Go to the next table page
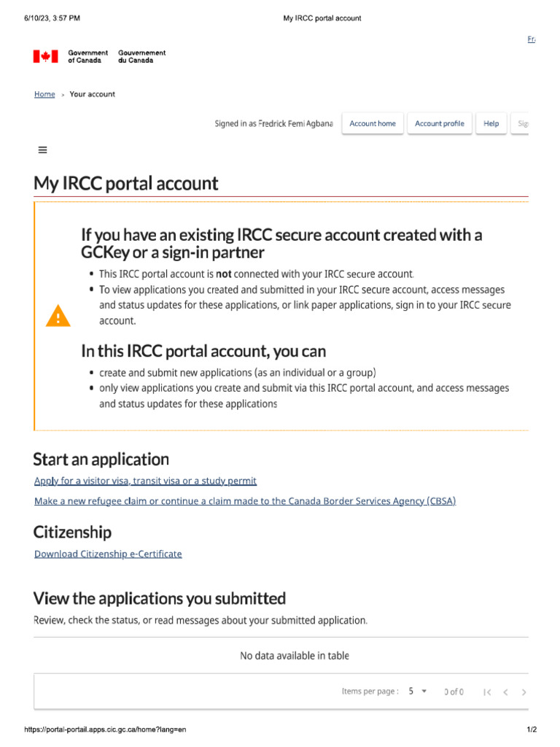This screenshot has width=560, height=747. 524,692
